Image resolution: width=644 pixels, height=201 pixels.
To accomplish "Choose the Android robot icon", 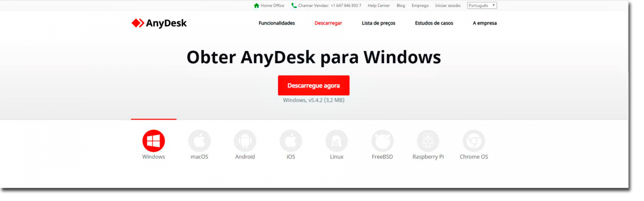I will [x=245, y=141].
